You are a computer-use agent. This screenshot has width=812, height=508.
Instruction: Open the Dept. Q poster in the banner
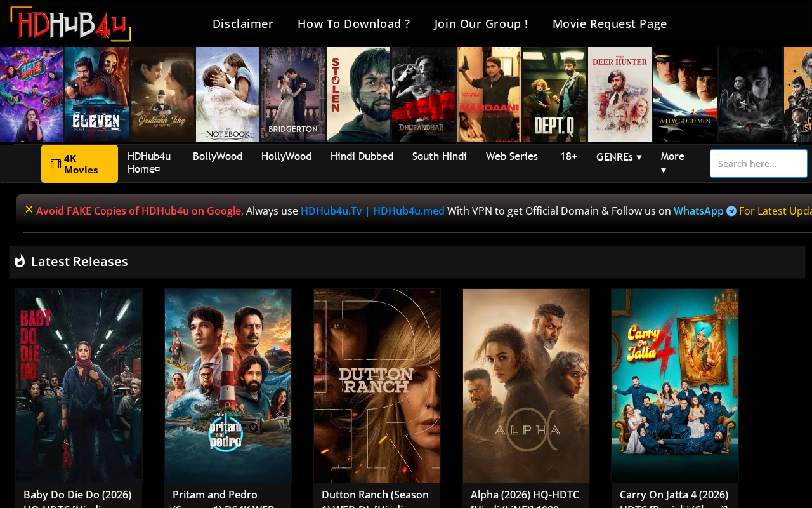(554, 95)
